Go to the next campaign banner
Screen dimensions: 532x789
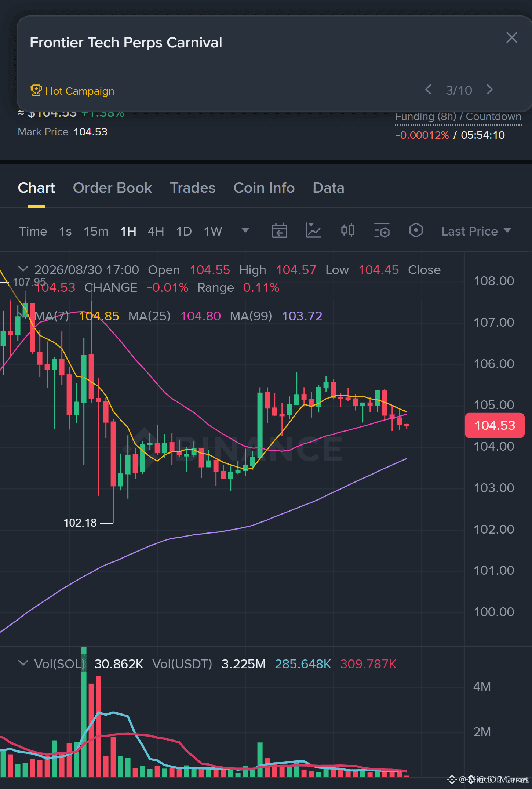click(x=490, y=90)
